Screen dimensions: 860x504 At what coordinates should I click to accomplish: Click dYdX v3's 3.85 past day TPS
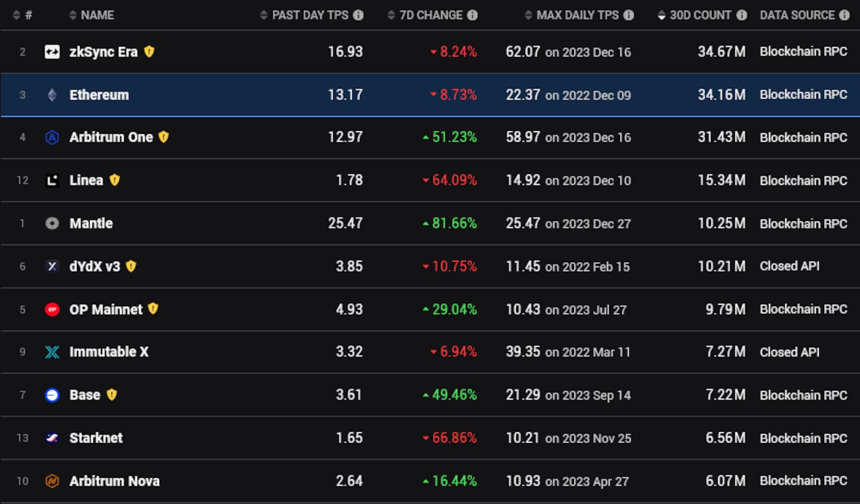tap(349, 266)
